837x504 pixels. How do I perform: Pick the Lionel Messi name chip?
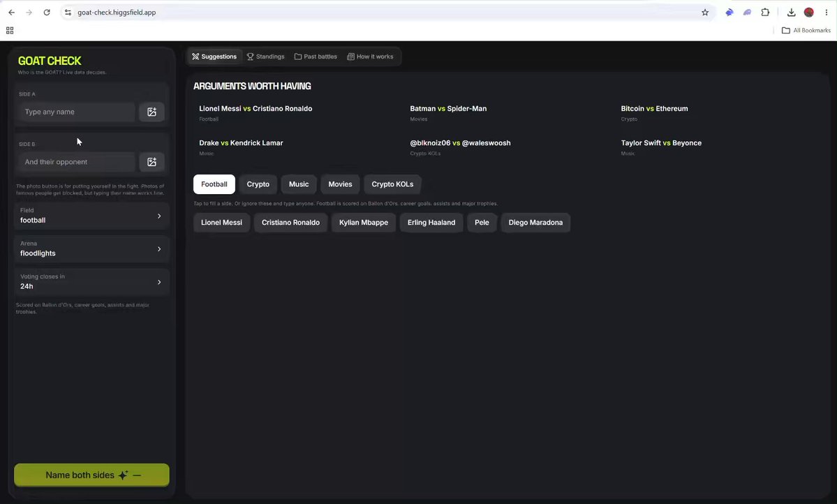point(221,223)
